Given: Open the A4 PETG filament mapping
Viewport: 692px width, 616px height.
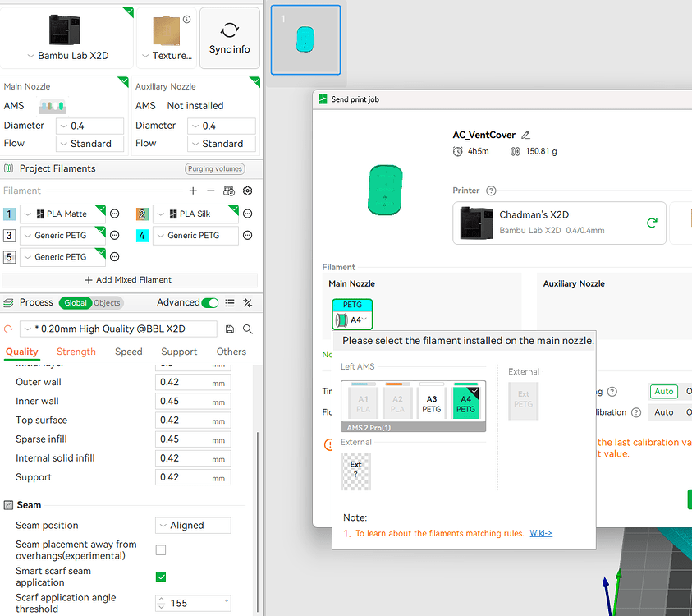Looking at the screenshot, I should click(x=352, y=314).
